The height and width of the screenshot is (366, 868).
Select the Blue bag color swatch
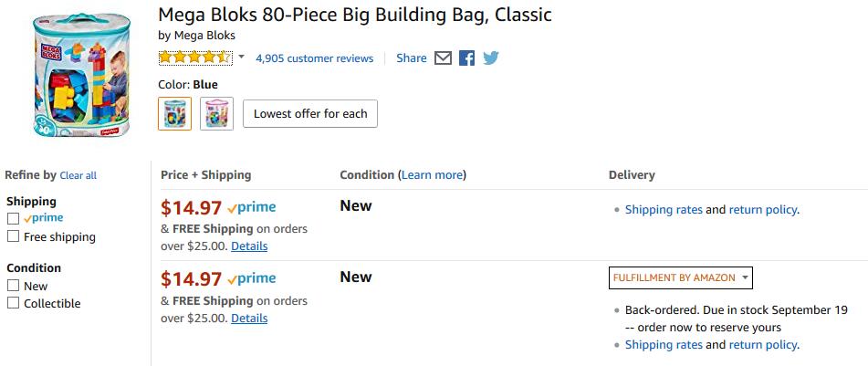tap(175, 113)
